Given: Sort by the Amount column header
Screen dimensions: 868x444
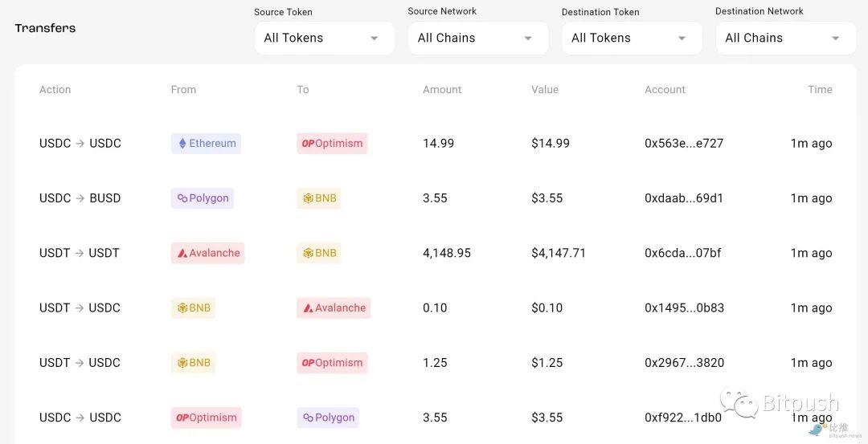Looking at the screenshot, I should pos(442,90).
